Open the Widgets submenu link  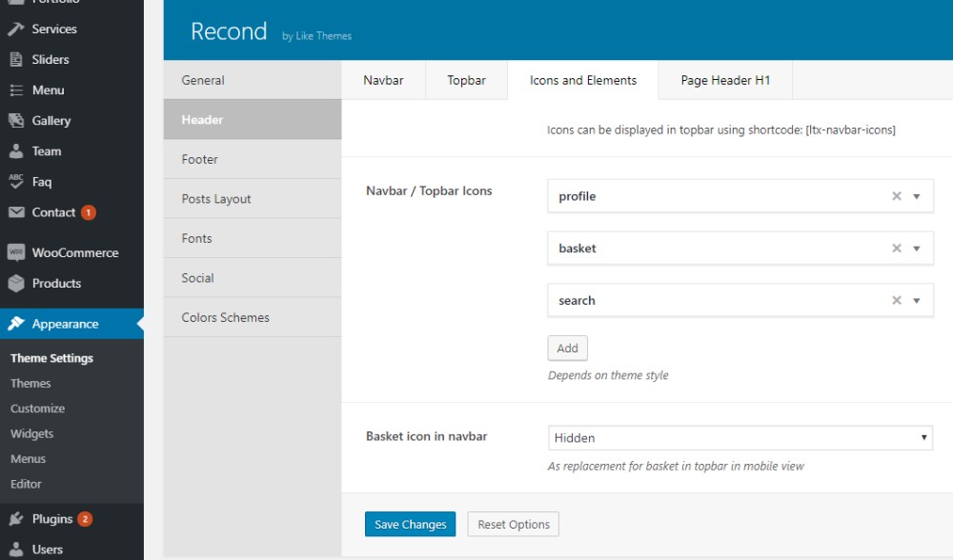coord(31,433)
